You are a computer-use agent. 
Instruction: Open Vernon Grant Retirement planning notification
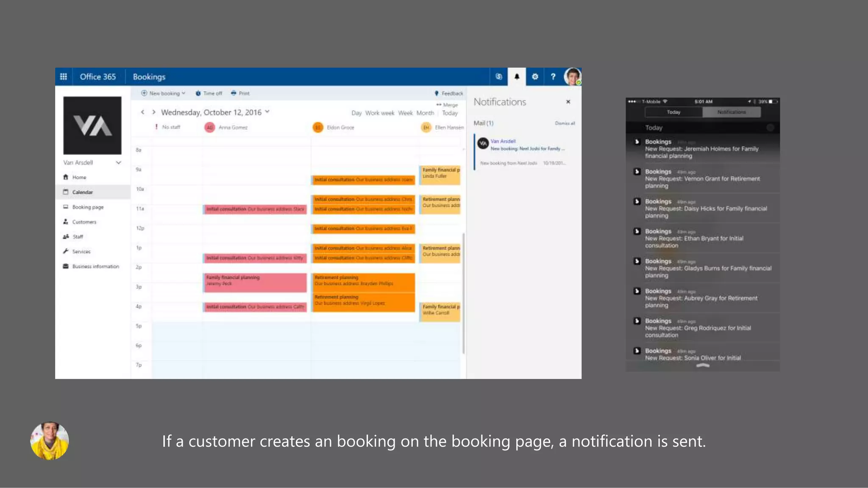pyautogui.click(x=703, y=178)
